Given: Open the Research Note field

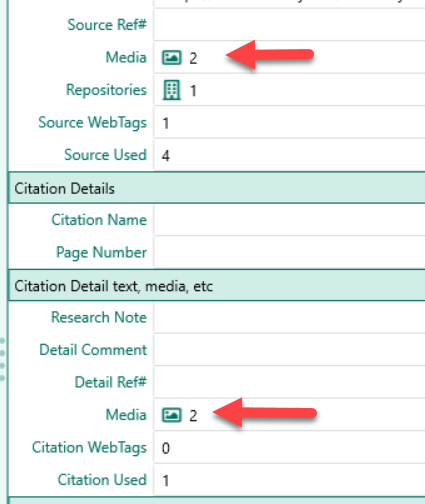Looking at the screenshot, I should coord(289,317).
